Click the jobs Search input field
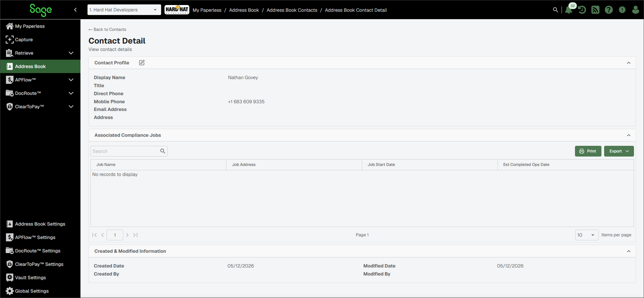Image resolution: width=644 pixels, height=298 pixels. (x=129, y=151)
